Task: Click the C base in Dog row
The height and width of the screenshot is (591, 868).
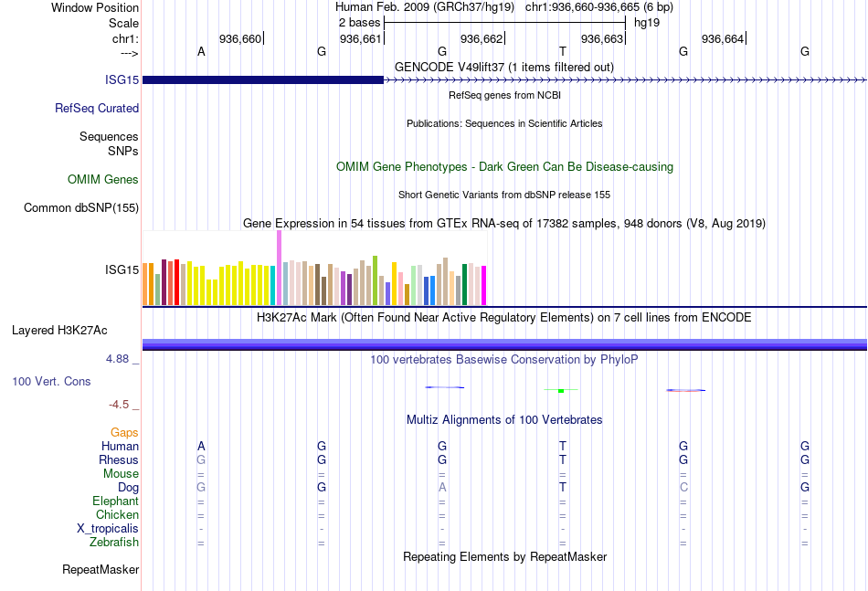Action: point(683,487)
